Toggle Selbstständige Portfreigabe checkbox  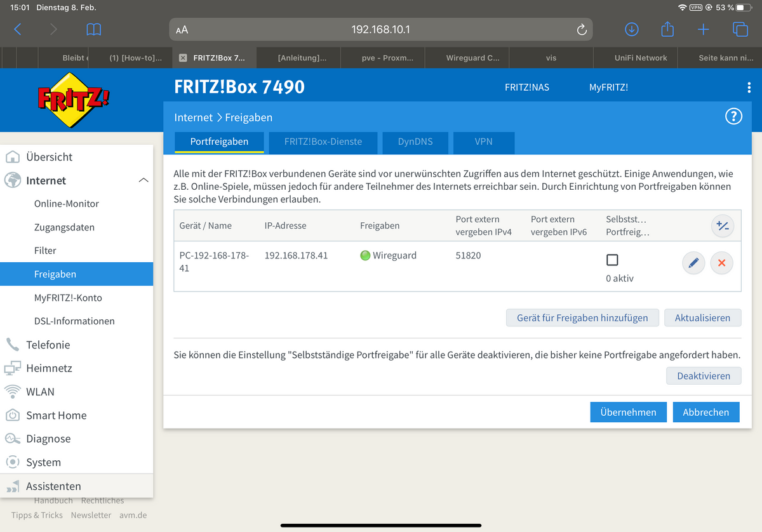pyautogui.click(x=612, y=260)
